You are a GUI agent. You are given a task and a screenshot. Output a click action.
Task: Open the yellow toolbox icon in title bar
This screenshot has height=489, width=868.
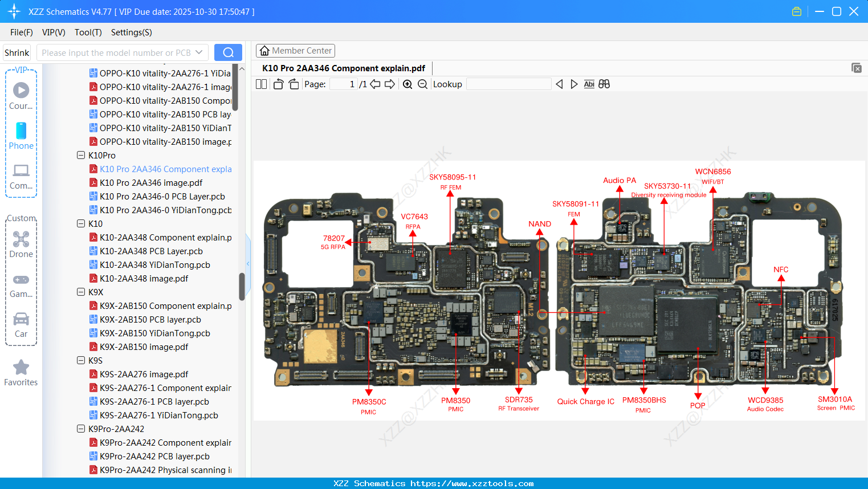pyautogui.click(x=797, y=11)
